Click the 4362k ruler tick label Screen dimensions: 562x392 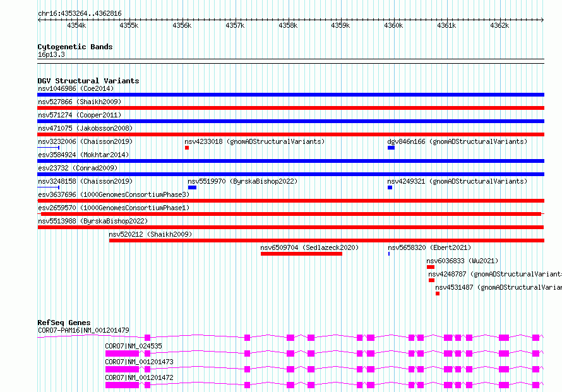click(x=499, y=25)
